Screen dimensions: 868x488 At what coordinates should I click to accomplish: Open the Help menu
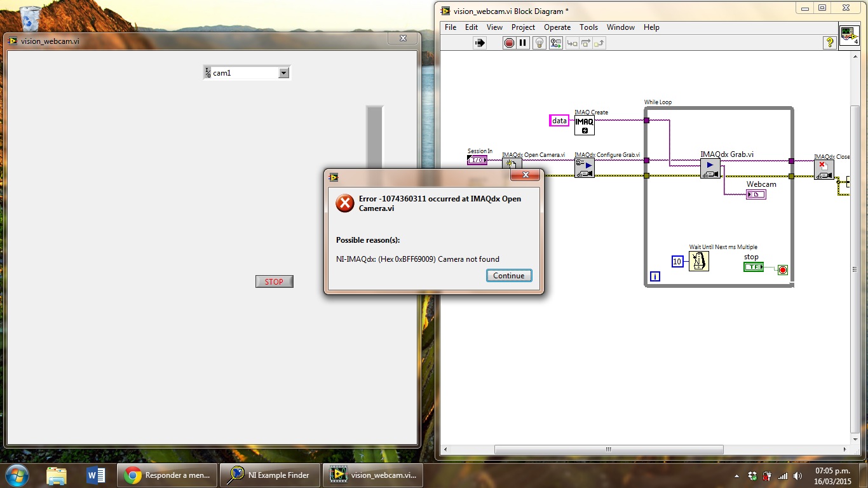[x=651, y=27]
